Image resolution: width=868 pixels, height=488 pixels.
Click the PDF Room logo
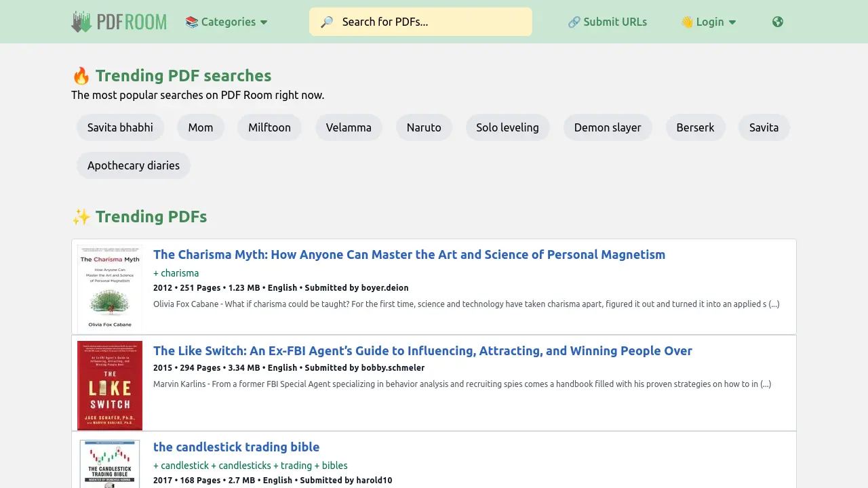[x=119, y=22]
